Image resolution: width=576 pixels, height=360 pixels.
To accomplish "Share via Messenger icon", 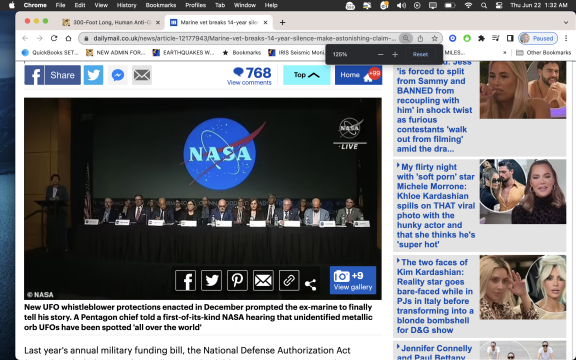I will click(118, 75).
